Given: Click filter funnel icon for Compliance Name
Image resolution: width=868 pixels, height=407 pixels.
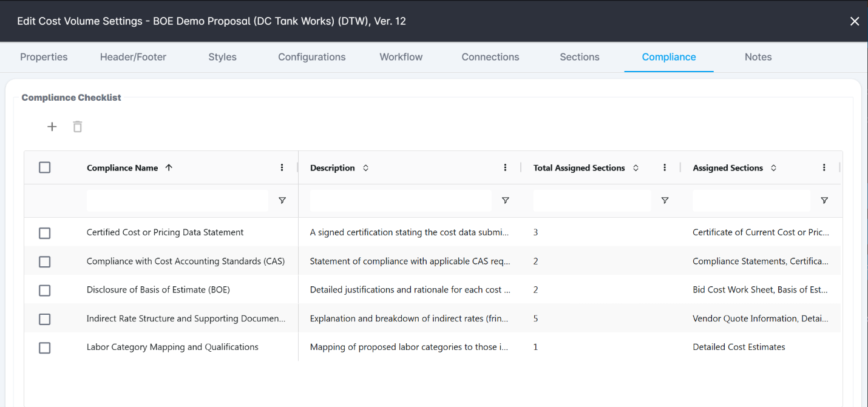Looking at the screenshot, I should (282, 201).
